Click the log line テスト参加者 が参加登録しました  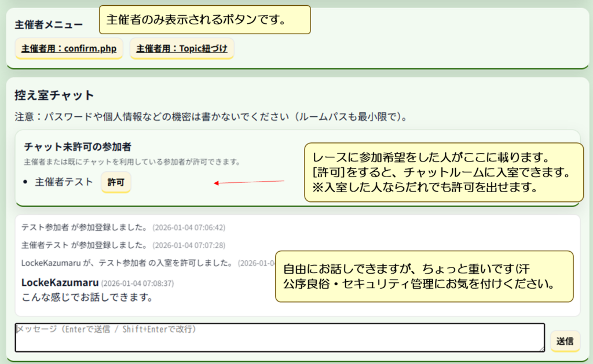coord(85,227)
